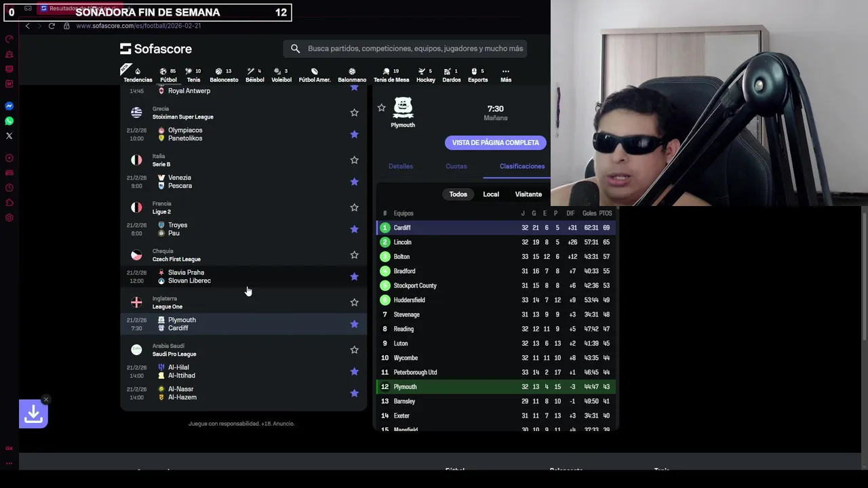The height and width of the screenshot is (488, 868).
Task: Toggle the star beside Plymouth crest header
Action: (381, 108)
